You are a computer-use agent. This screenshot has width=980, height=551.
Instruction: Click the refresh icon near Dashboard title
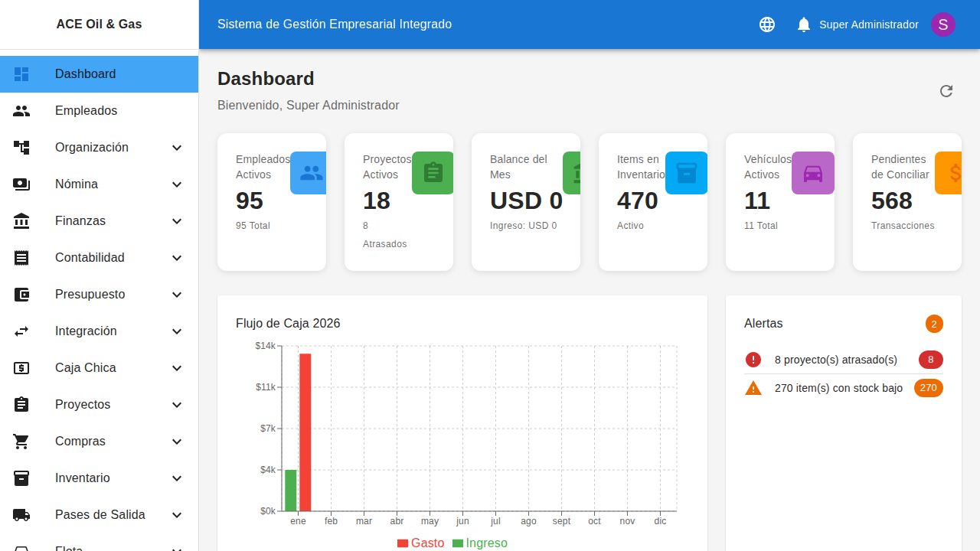point(946,91)
